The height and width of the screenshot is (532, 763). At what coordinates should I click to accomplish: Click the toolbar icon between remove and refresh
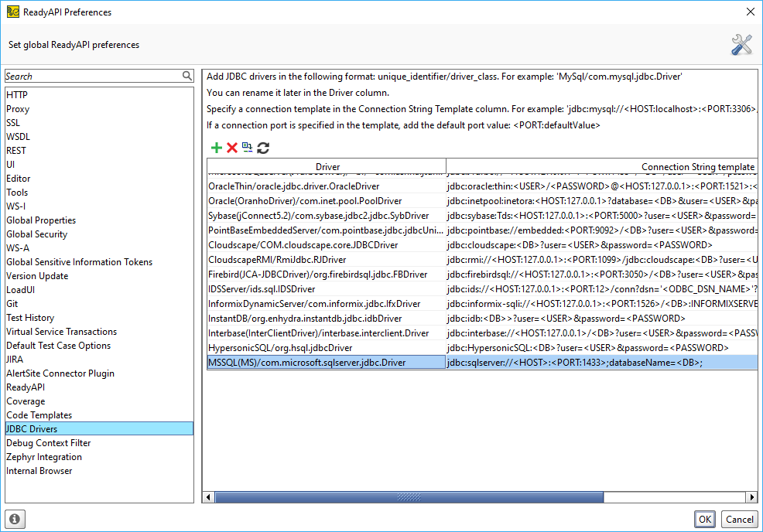(247, 148)
